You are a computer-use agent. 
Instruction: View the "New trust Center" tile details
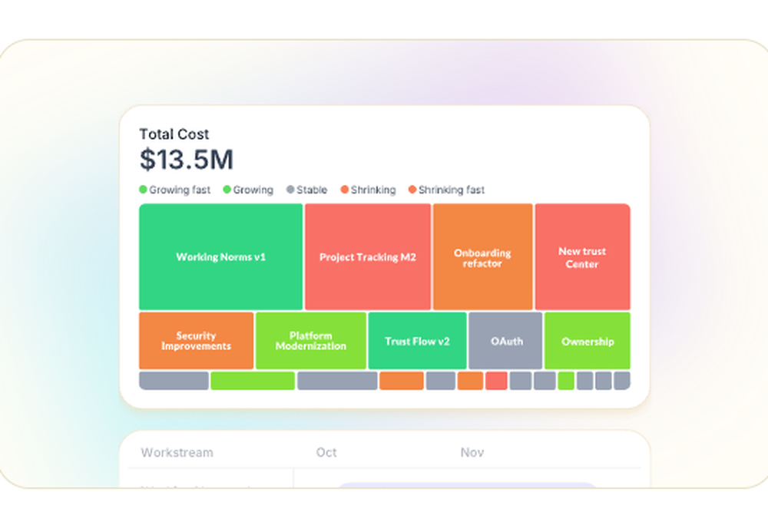pyautogui.click(x=583, y=256)
